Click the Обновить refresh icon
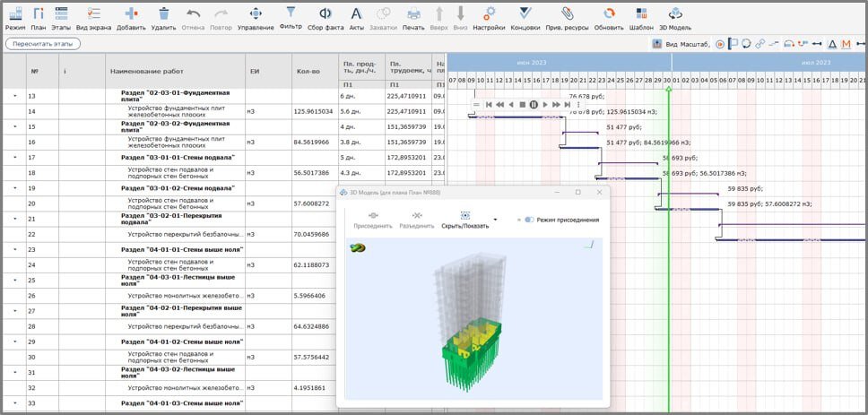The width and height of the screenshot is (868, 415). click(609, 13)
